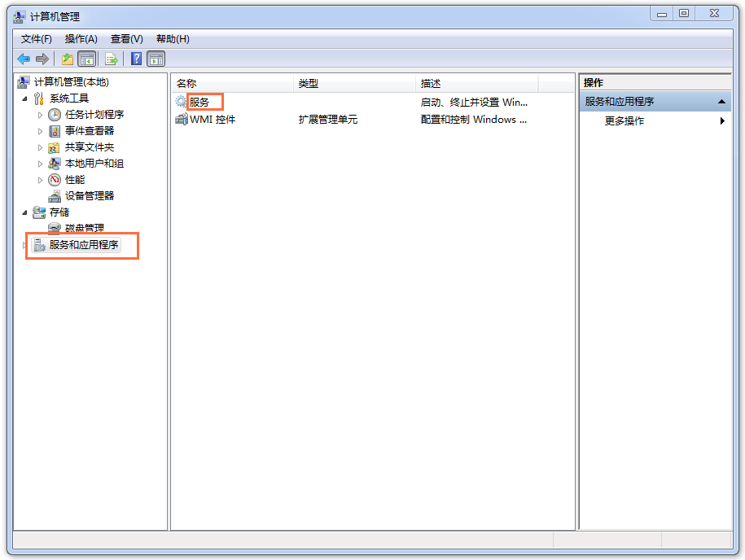Screen dimensions: 745x560
Task: Select 事件查看器 in the tree
Action: point(90,130)
